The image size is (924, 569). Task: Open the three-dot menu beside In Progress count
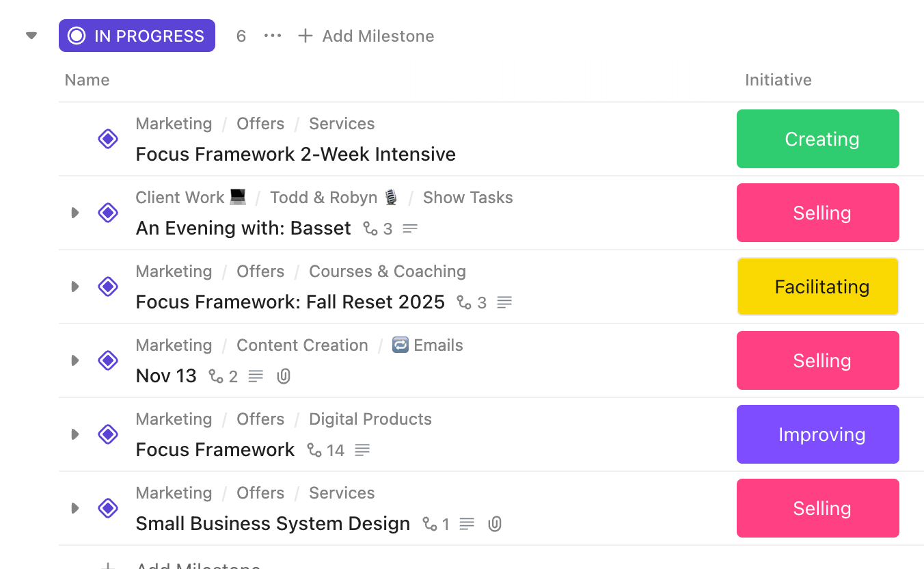273,36
